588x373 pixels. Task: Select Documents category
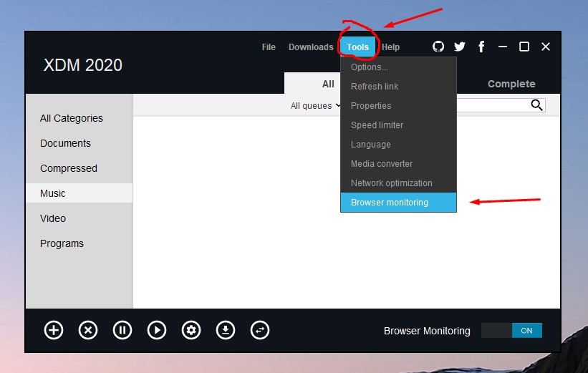click(x=79, y=143)
